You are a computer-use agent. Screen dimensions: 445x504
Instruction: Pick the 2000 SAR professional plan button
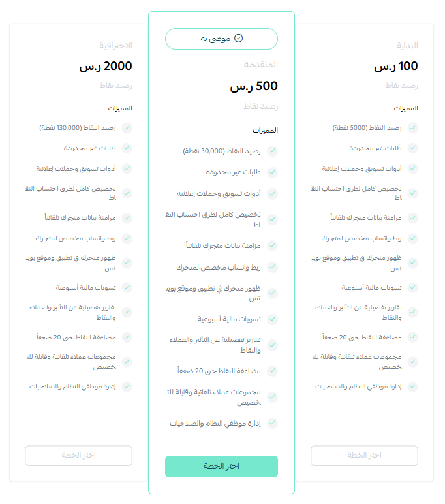coord(78,456)
